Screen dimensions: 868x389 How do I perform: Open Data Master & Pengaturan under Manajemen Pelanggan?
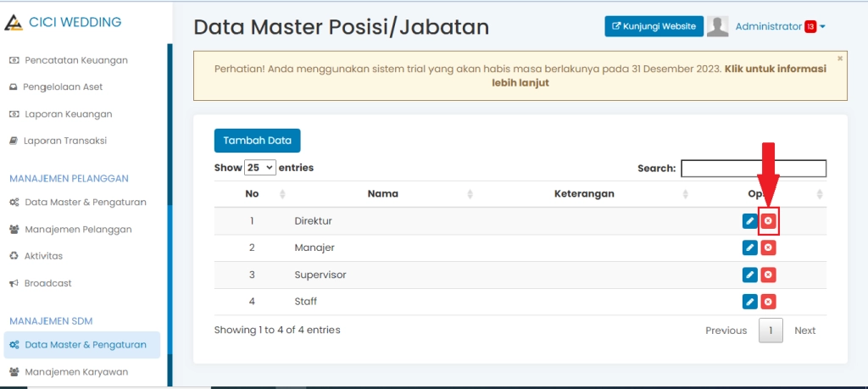click(78, 202)
